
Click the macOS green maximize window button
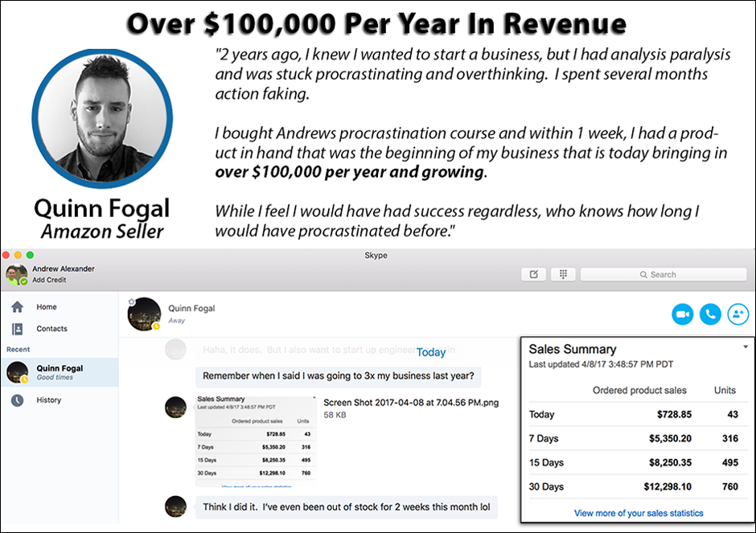pos(30,255)
